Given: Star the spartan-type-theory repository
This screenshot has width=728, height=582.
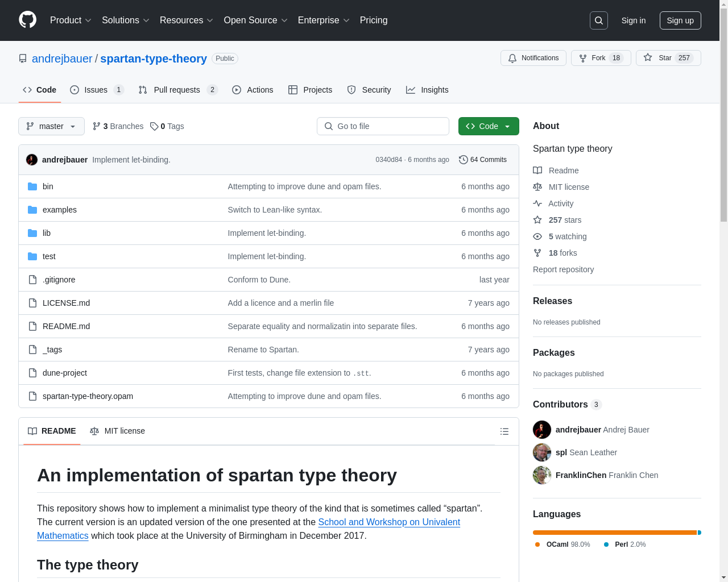Looking at the screenshot, I should (668, 58).
